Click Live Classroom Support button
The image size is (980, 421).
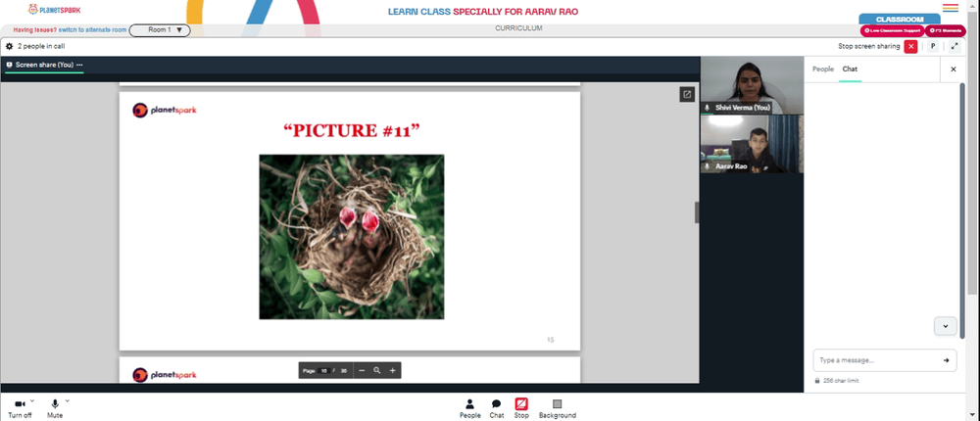pyautogui.click(x=893, y=30)
